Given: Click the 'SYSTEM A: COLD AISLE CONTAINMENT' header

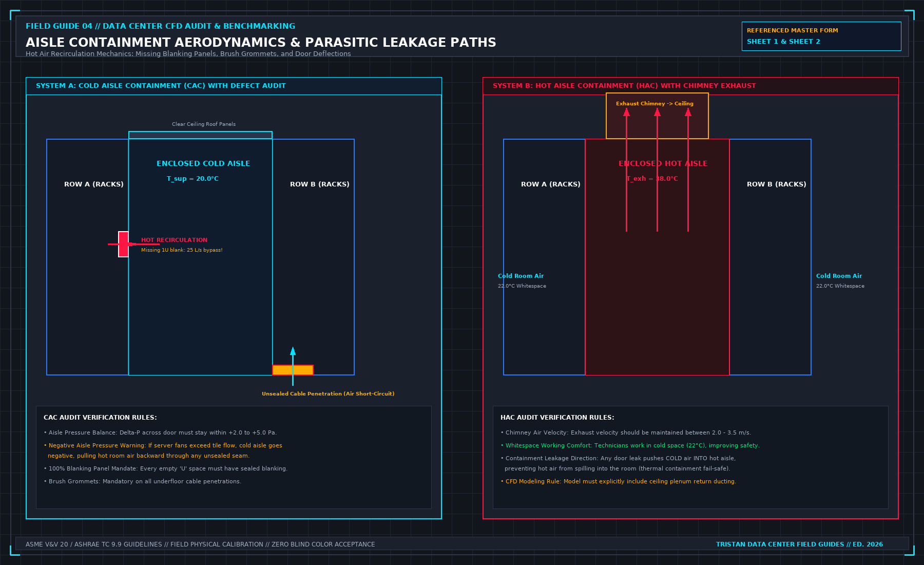Looking at the screenshot, I should point(161,86).
